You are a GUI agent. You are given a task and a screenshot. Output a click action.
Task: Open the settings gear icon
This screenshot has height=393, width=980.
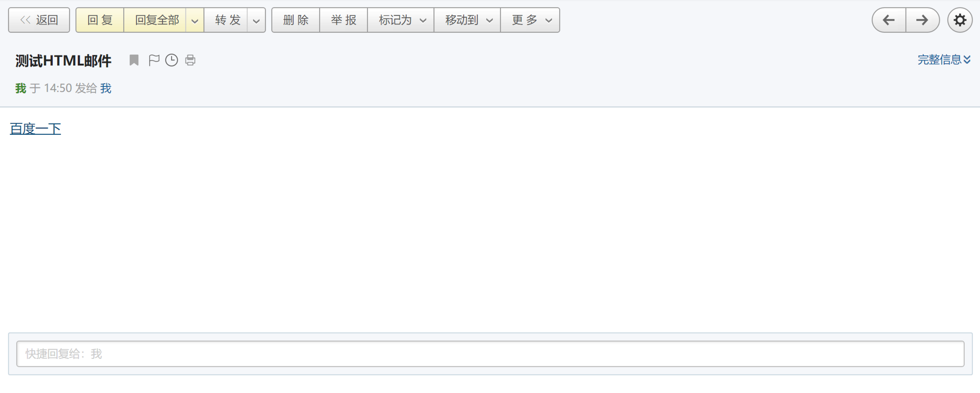(960, 20)
